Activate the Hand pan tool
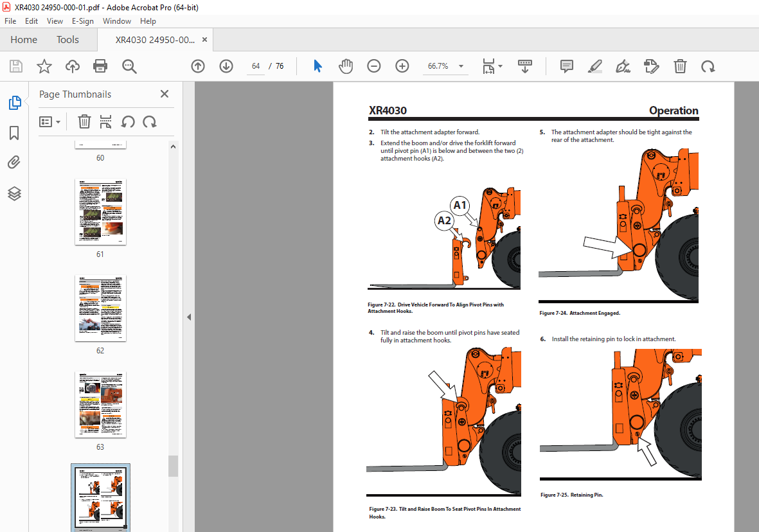 click(346, 66)
